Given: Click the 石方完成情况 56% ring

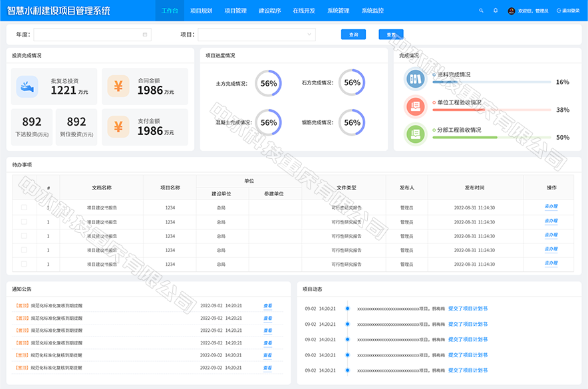Looking at the screenshot, I should [352, 82].
